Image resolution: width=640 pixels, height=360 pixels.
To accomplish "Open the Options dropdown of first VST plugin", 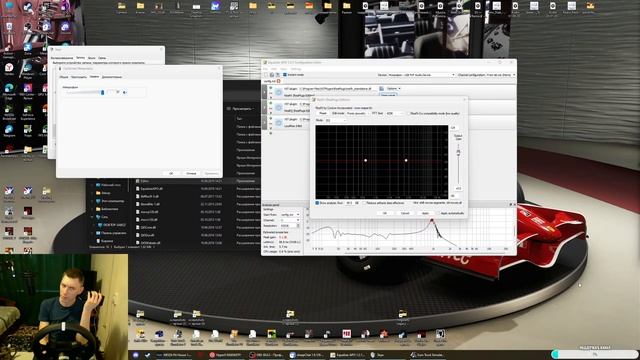I will click(x=393, y=89).
